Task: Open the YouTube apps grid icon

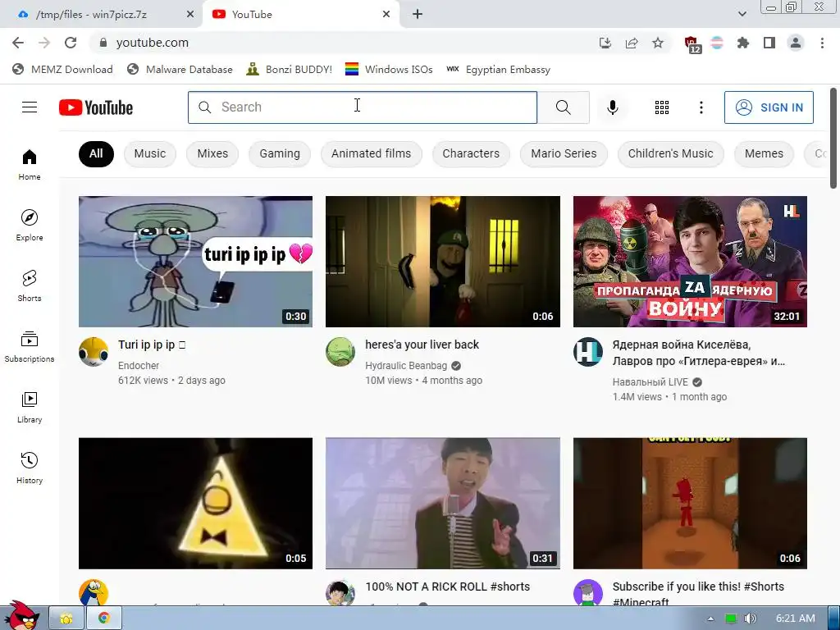Action: (x=662, y=107)
